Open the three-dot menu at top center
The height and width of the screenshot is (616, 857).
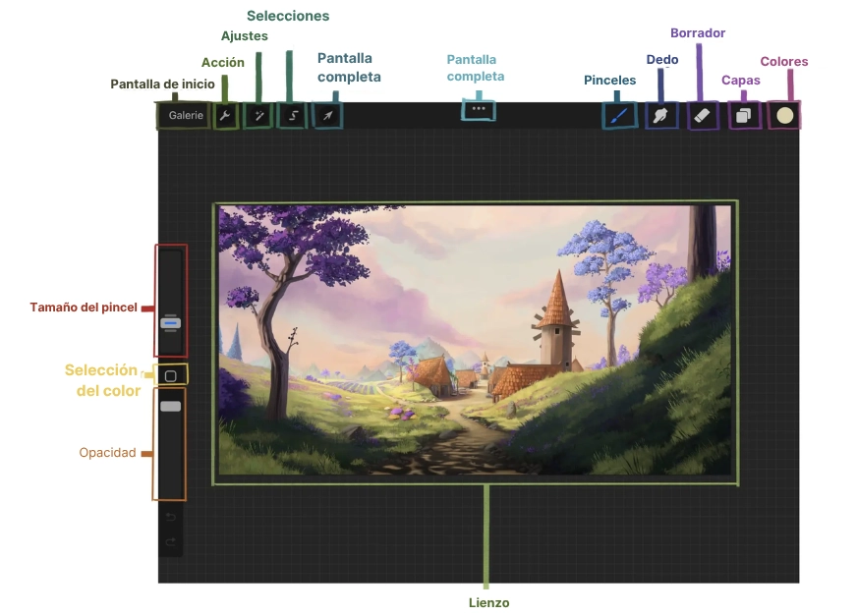tap(479, 110)
